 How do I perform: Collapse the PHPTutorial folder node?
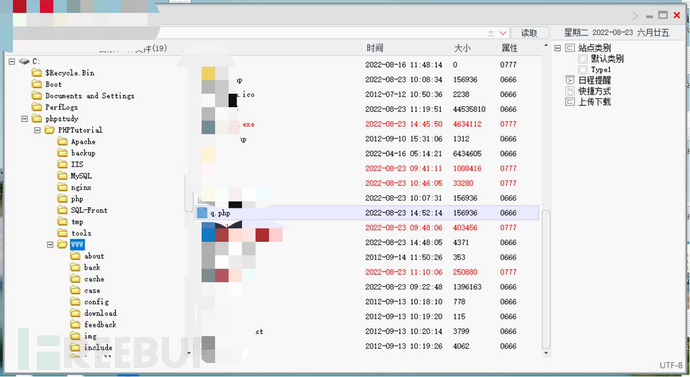point(37,130)
